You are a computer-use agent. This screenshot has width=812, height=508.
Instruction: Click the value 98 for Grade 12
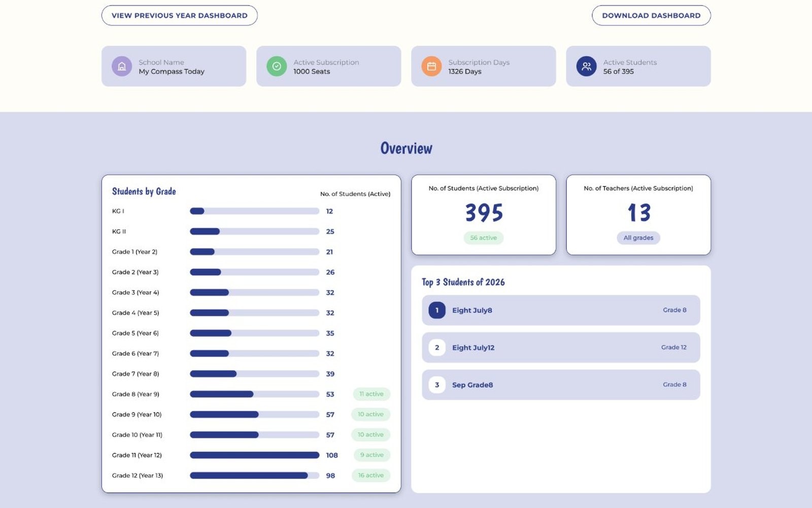coord(330,475)
